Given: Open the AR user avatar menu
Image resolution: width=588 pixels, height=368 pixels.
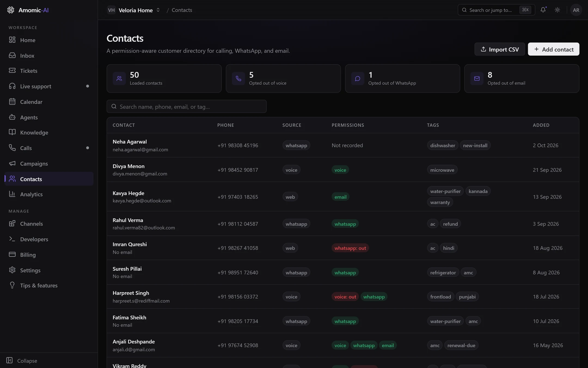Looking at the screenshot, I should (x=576, y=10).
